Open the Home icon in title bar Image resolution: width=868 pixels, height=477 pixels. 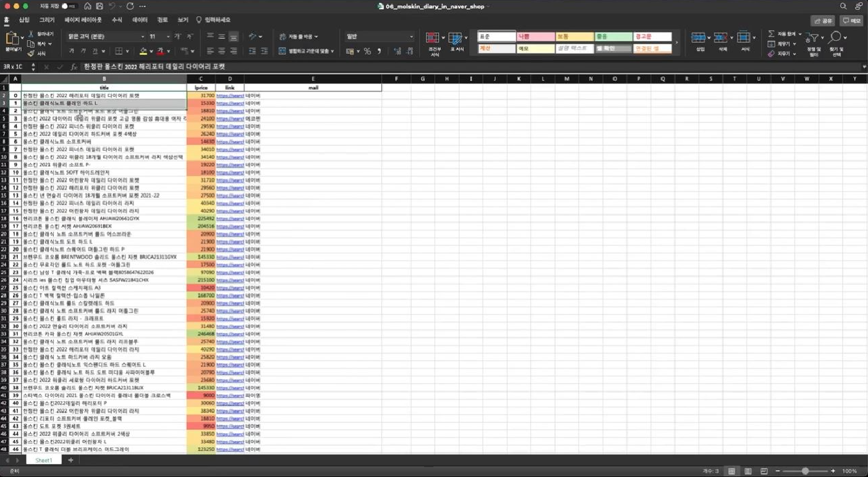[88, 6]
